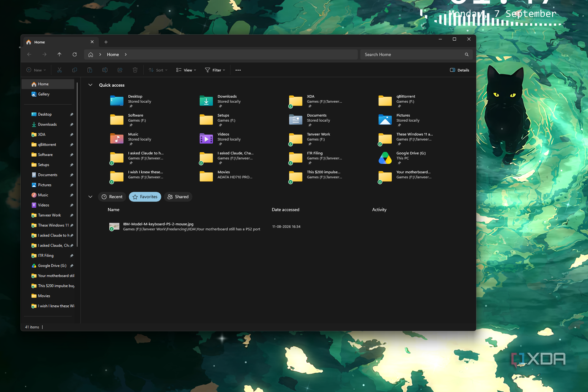This screenshot has width=588, height=392.
Task: Open qBittorrent in the sidebar
Action: point(48,144)
